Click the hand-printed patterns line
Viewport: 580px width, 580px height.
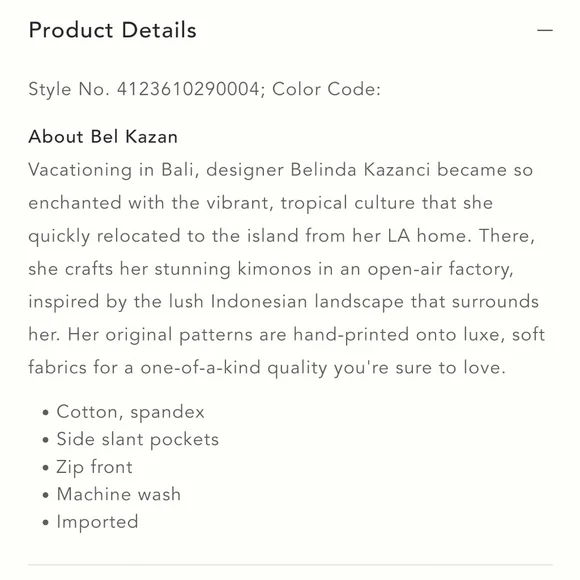(x=287, y=335)
